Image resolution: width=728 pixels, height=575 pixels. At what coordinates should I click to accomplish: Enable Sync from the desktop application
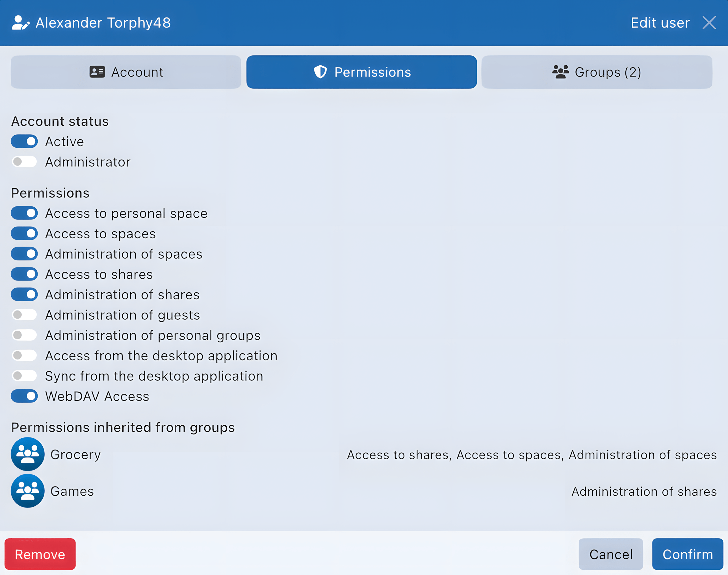pyautogui.click(x=24, y=376)
